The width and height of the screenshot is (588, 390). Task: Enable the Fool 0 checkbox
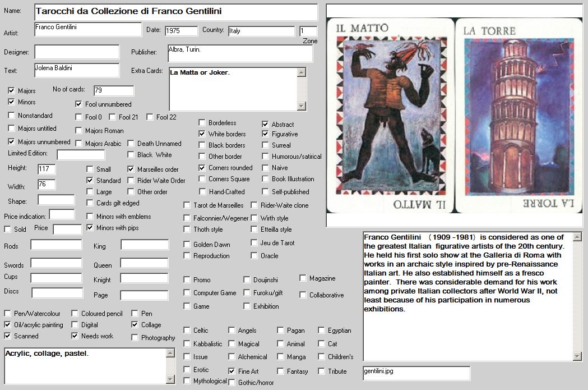point(80,117)
